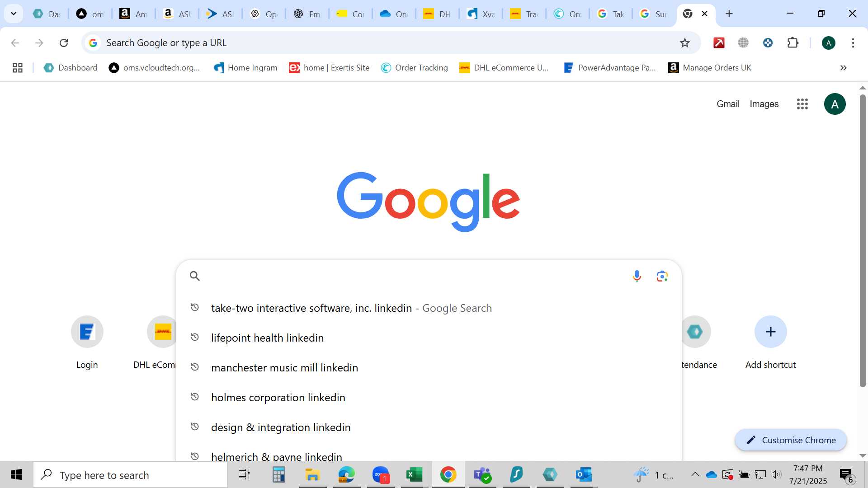Screen dimensions: 868x488
Task: Open the DHL eCommerce bookmark
Action: tap(504, 68)
